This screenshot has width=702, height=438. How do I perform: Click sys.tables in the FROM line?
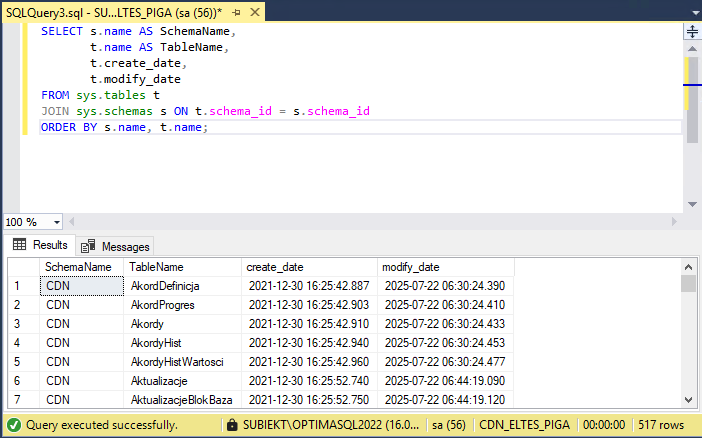(111, 95)
